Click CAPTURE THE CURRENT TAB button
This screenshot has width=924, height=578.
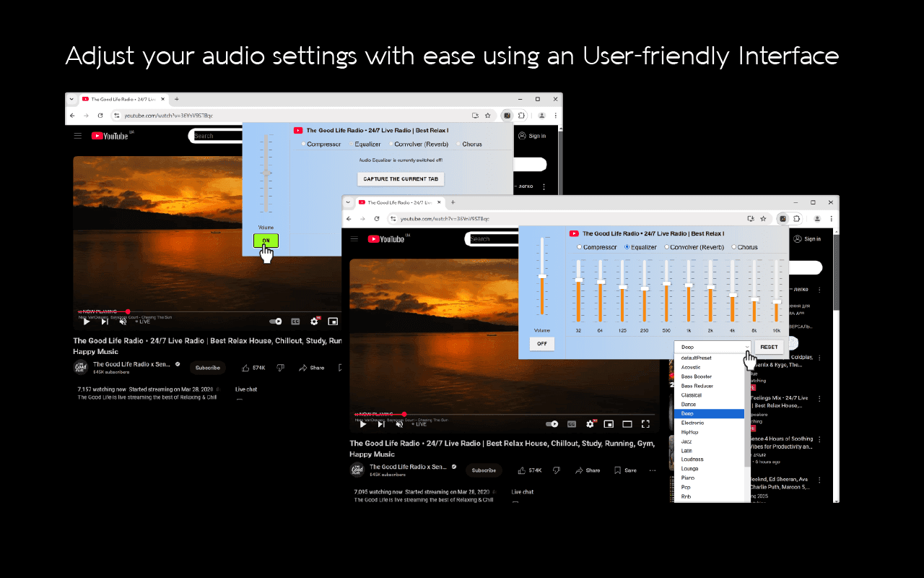coord(401,179)
